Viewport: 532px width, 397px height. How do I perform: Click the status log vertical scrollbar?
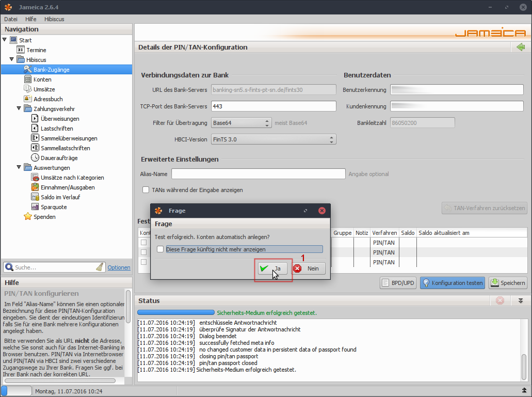tap(524, 367)
